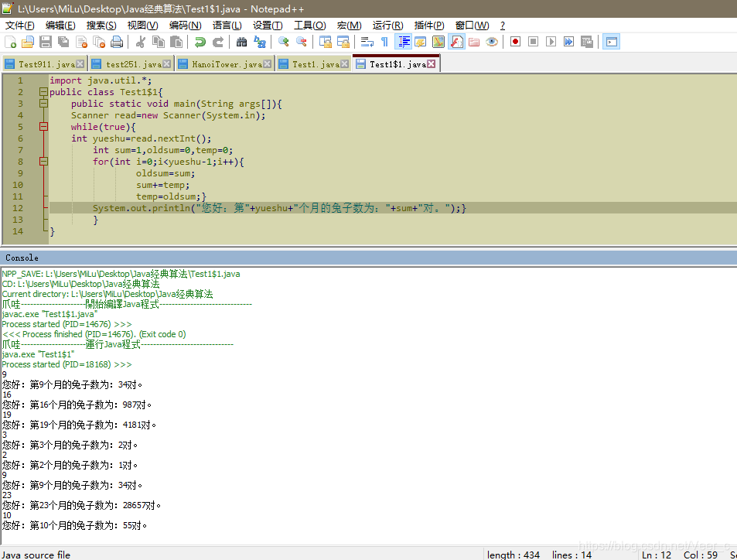Click the Cut scissors icon

(x=140, y=43)
